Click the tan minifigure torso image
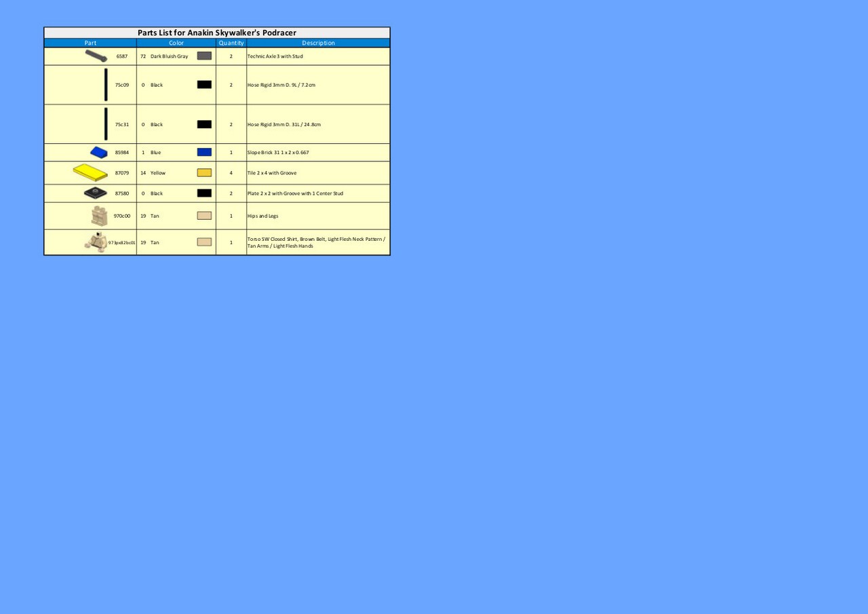Screen dimensions: 868x614 96,242
